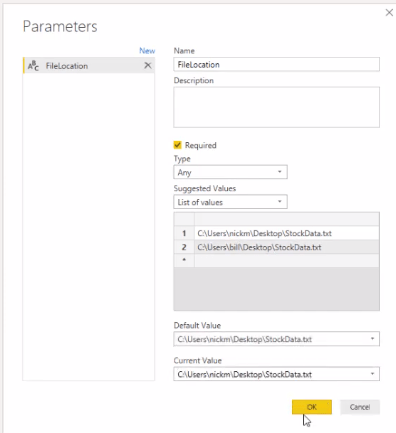The width and height of the screenshot is (396, 433).
Task: Select the nickm StockData.txt path in row 1
Action: point(287,233)
